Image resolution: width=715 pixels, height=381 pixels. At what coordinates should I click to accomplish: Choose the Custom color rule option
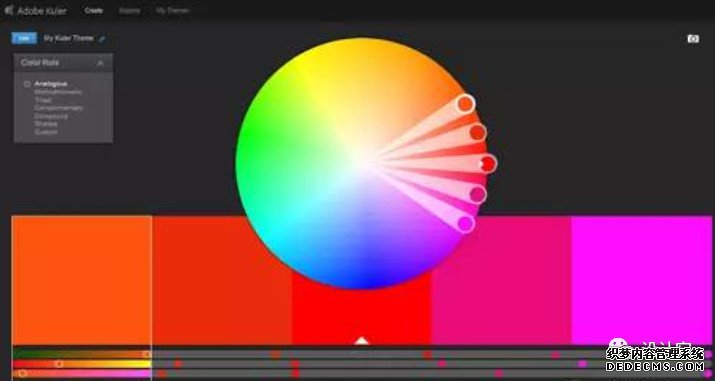coord(46,132)
